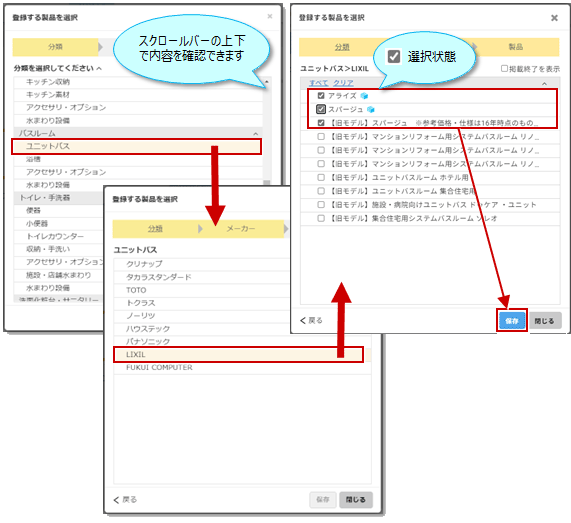Open the 製品 step tab

tap(516, 47)
